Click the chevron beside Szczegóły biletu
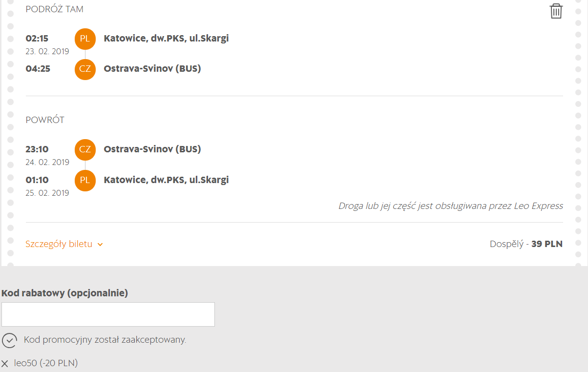The image size is (588, 372). point(100,245)
